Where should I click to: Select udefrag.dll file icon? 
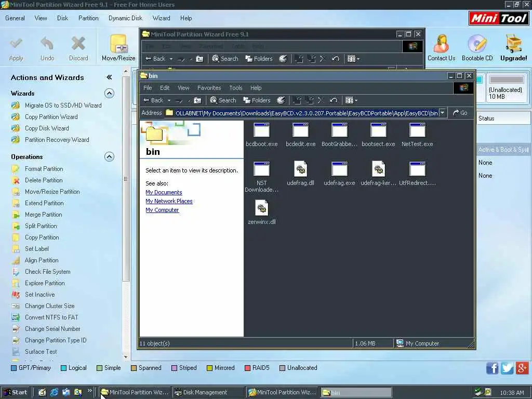coord(300,169)
